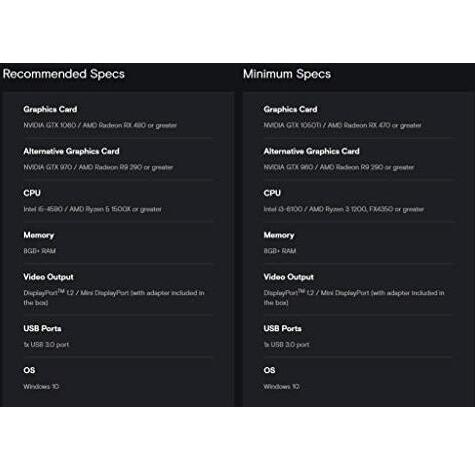The width and height of the screenshot is (475, 475).
Task: Click the Recommended Specs heading
Action: [64, 74]
